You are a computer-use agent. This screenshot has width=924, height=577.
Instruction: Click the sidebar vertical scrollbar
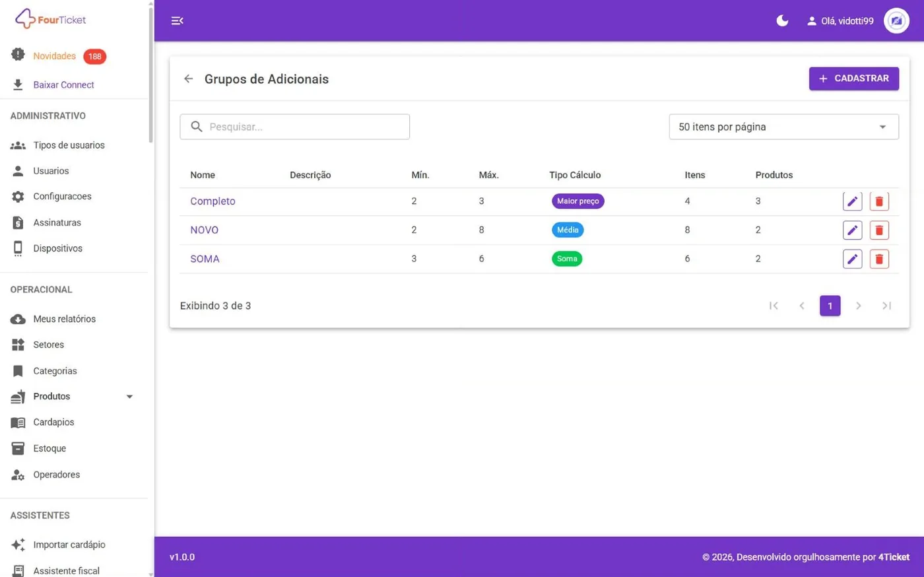point(151,73)
